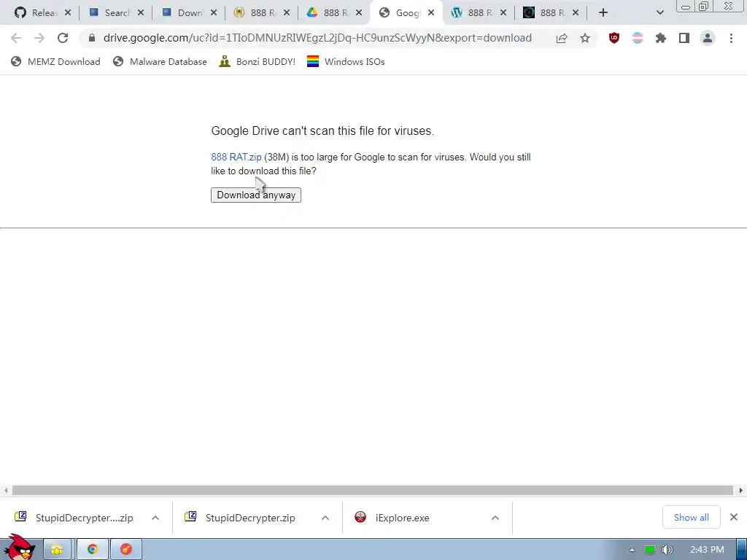Open a new tab with plus button
This screenshot has width=747, height=560.
tap(603, 13)
